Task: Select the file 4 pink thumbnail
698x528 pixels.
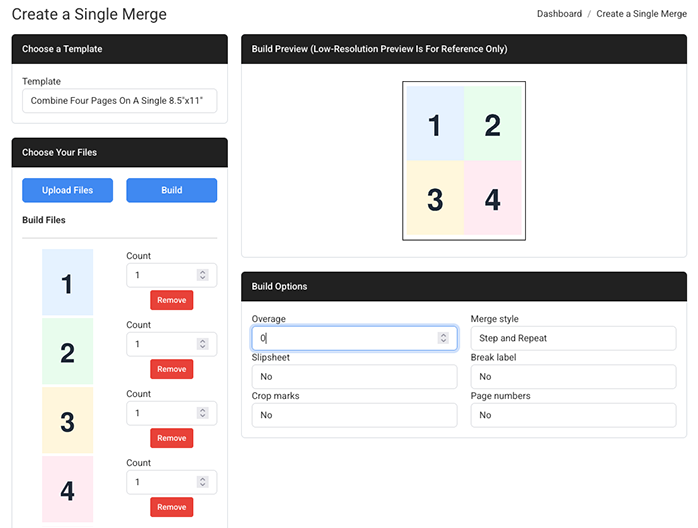Action: tap(67, 489)
